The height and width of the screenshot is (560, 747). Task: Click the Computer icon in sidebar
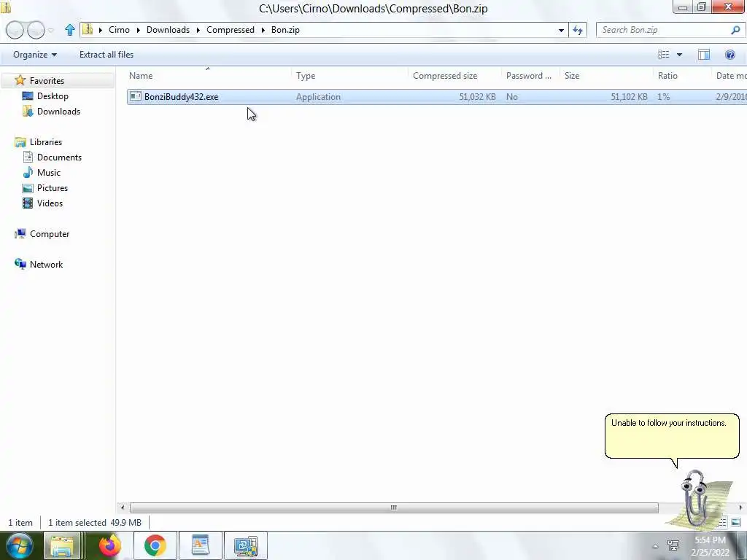pyautogui.click(x=20, y=233)
